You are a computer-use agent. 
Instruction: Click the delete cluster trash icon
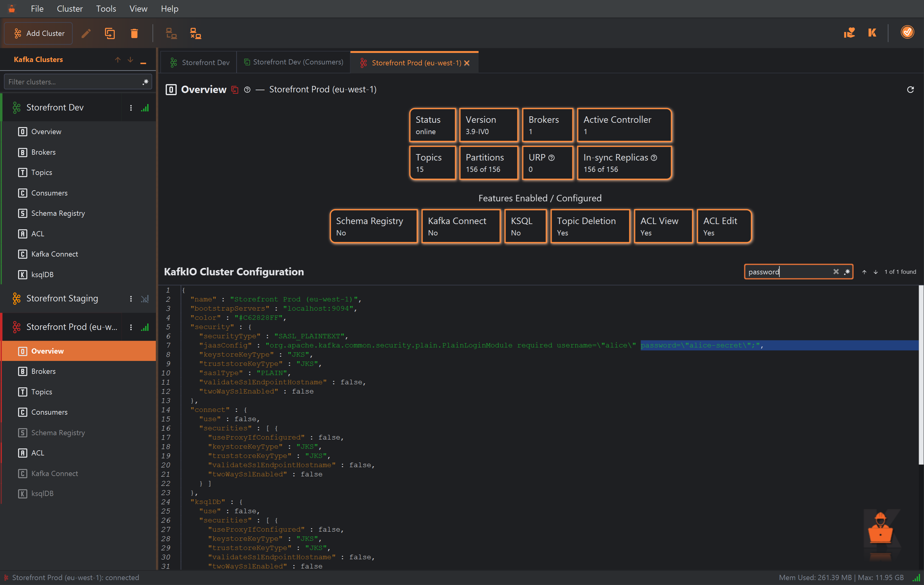(134, 33)
